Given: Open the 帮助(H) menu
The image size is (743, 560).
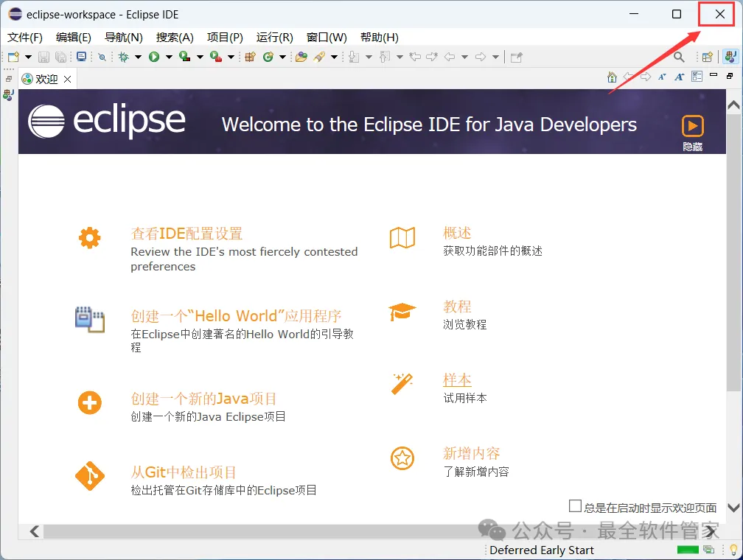Looking at the screenshot, I should click(379, 37).
